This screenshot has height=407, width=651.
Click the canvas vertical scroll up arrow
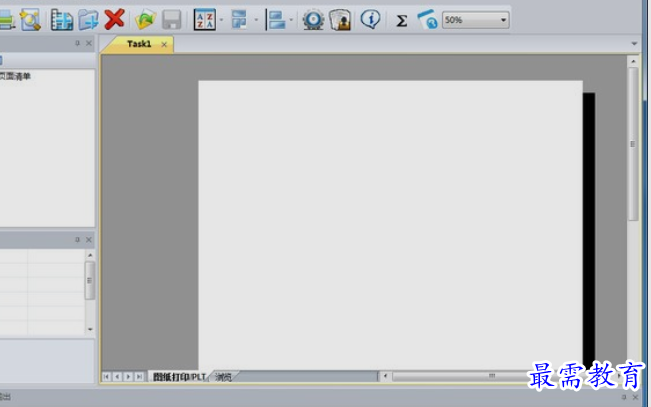(633, 61)
